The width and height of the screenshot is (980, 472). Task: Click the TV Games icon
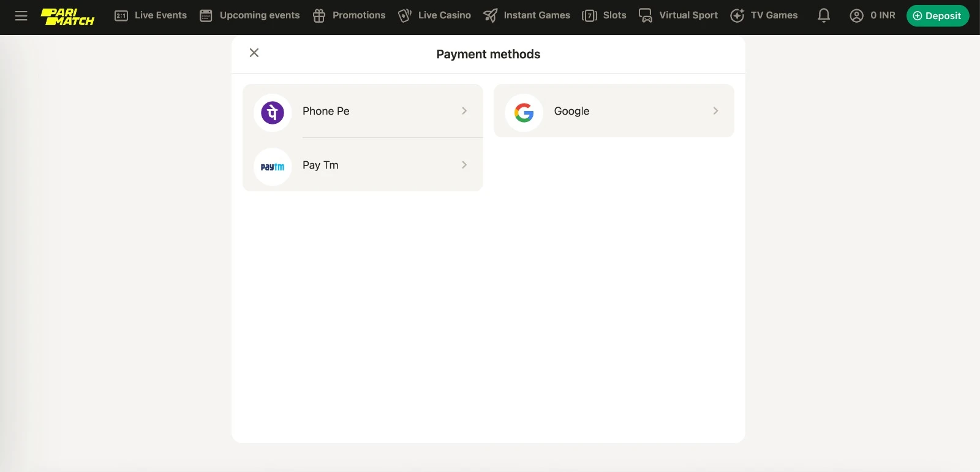pos(737,16)
